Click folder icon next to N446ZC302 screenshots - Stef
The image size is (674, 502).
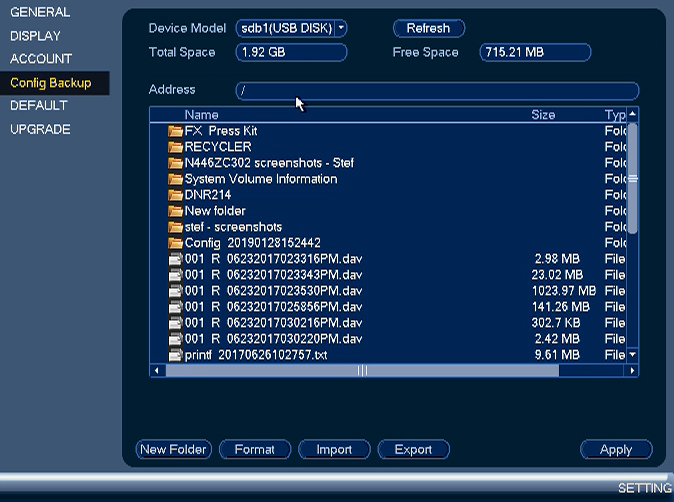(175, 163)
